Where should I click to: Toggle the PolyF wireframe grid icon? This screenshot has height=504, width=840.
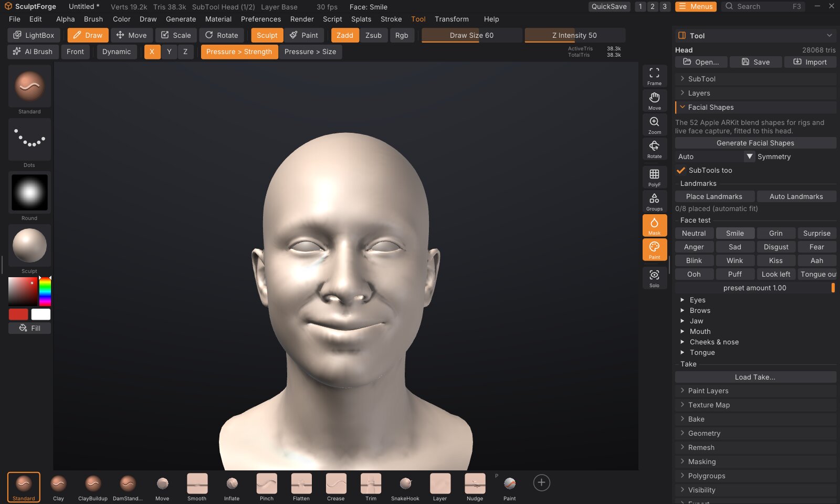tap(654, 177)
